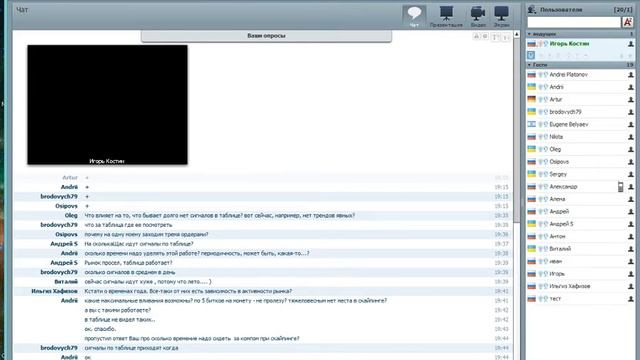The image size is (640, 360).
Task: Open the Ваши опросы panel
Action: [x=266, y=36]
